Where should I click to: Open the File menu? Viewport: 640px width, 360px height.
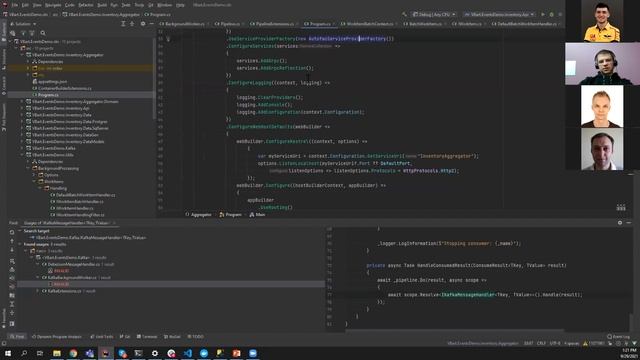(x=15, y=5)
